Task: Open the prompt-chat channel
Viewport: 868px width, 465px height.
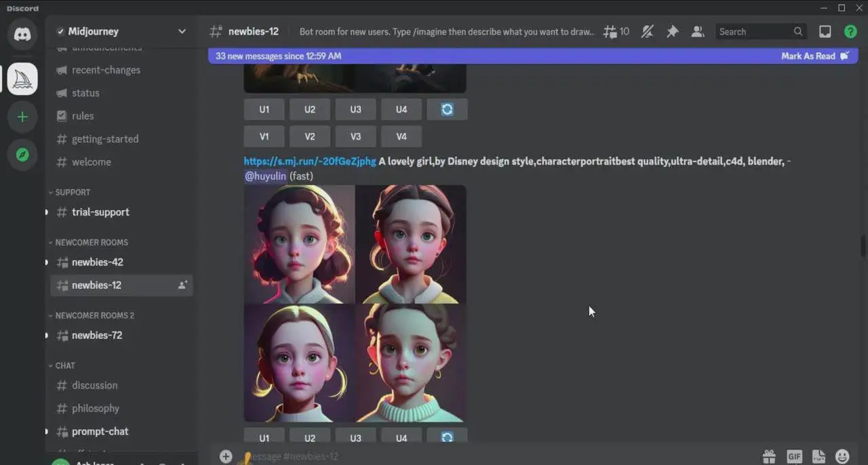Action: tap(100, 432)
